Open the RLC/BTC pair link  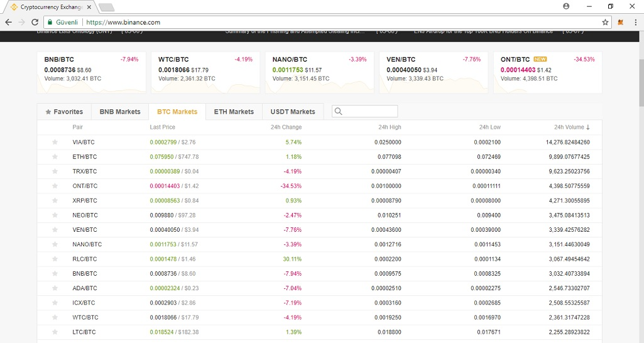point(85,259)
